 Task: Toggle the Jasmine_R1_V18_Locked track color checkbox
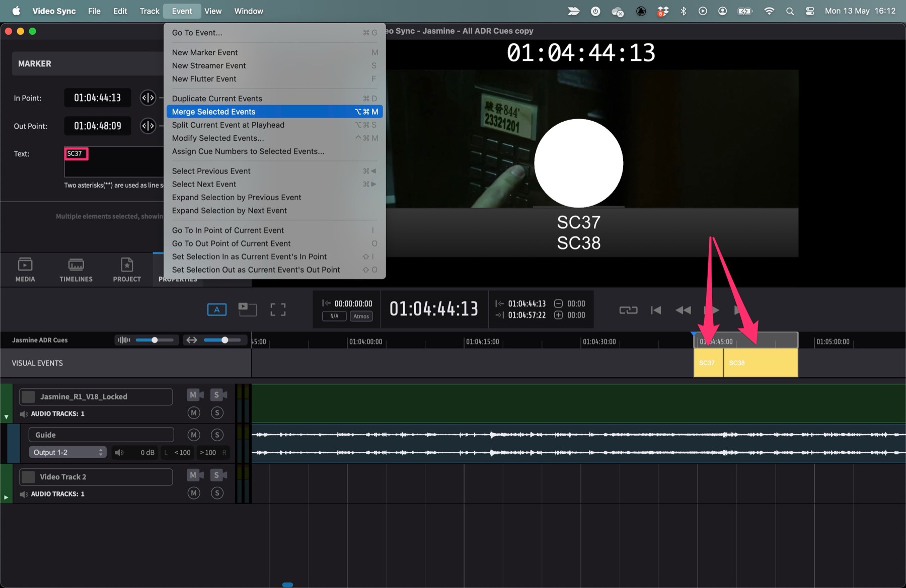tap(28, 397)
